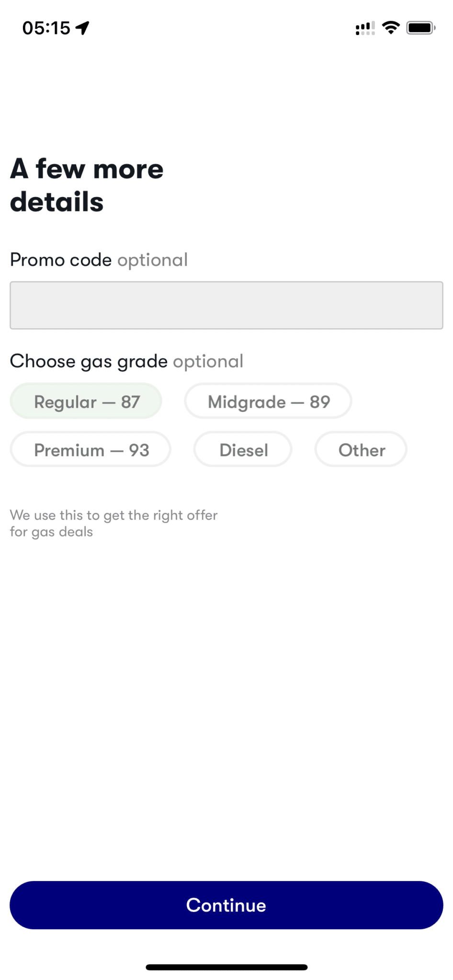Viewport: 453px width, 980px height.
Task: Select Diesel as fuel type
Action: (243, 450)
